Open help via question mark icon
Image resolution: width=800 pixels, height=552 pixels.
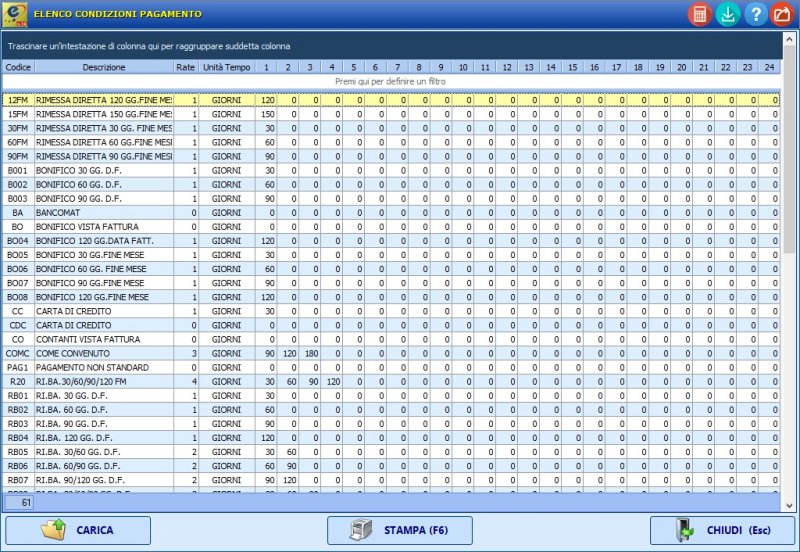[755, 14]
